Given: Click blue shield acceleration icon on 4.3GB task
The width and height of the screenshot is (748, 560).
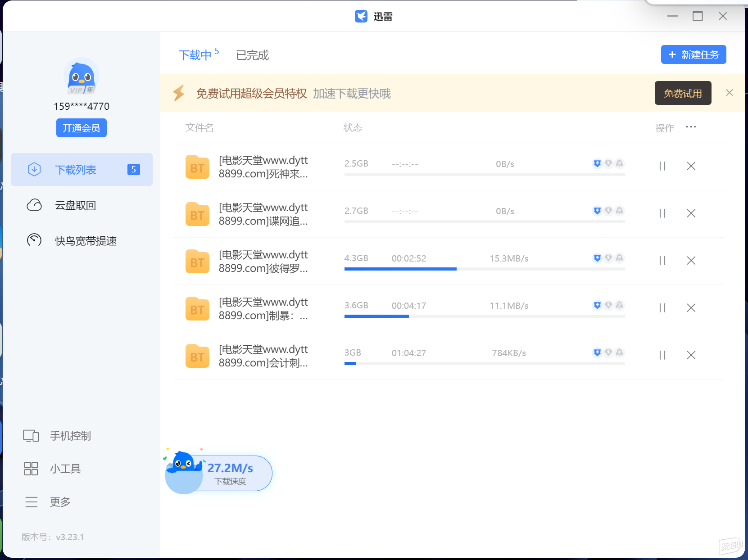Looking at the screenshot, I should click(x=597, y=258).
